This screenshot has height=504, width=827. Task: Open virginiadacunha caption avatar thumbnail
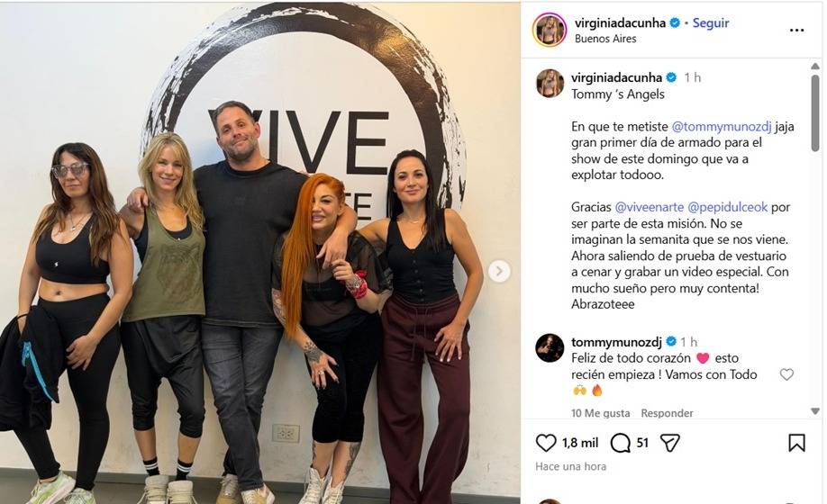coord(550,83)
